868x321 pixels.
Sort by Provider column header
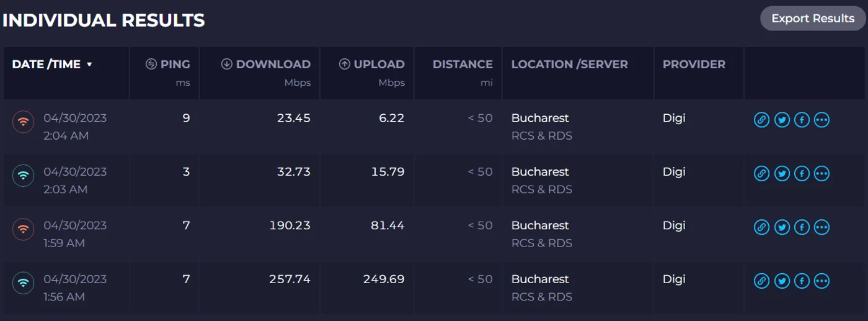click(694, 64)
